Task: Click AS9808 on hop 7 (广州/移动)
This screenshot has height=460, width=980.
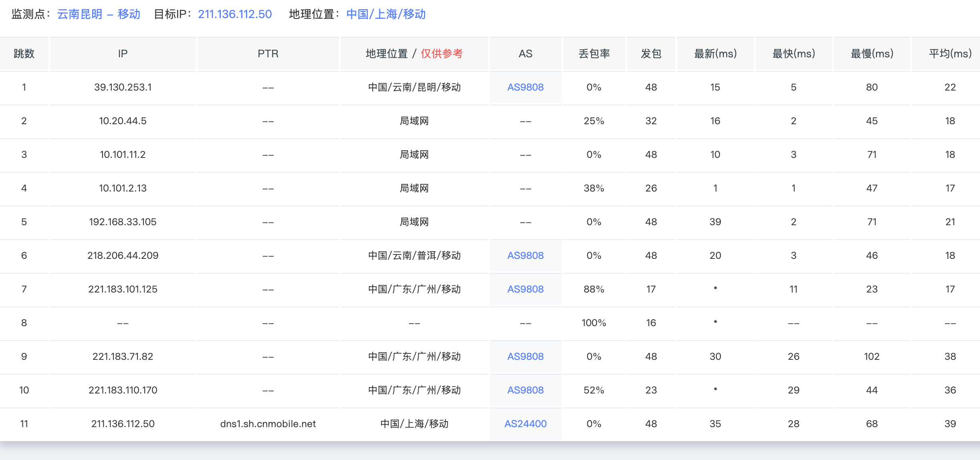Action: [x=525, y=289]
